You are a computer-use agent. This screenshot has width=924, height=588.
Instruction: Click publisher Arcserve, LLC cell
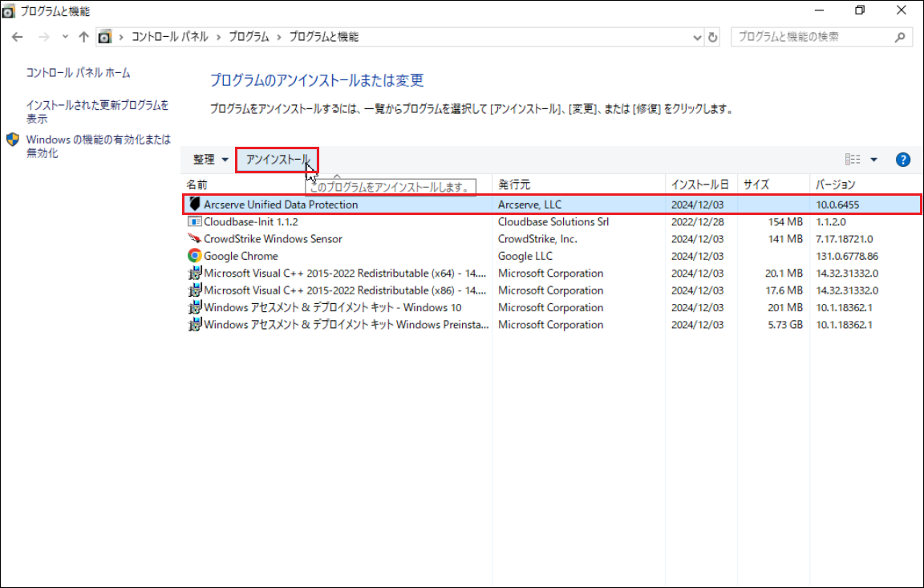529,205
